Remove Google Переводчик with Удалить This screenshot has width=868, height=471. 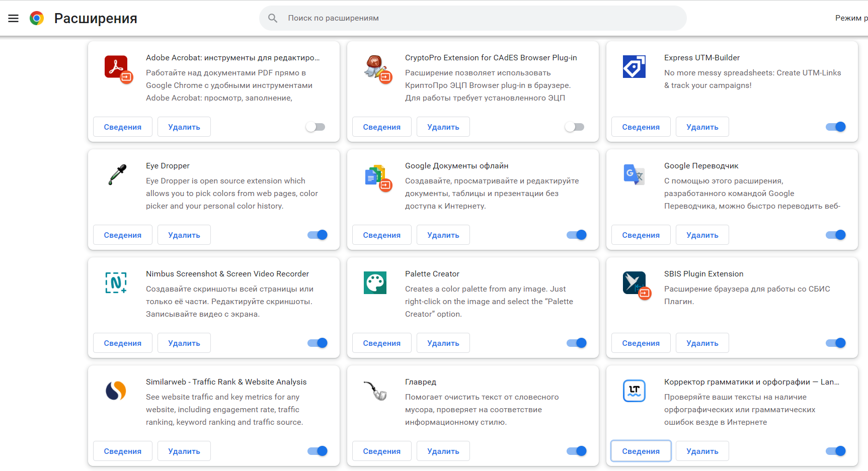[x=702, y=235]
